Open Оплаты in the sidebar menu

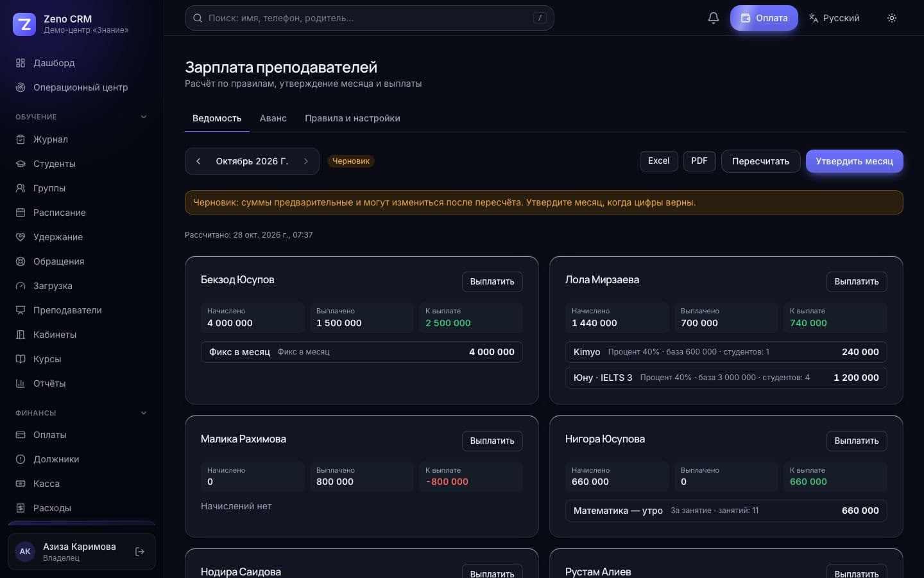81,435
